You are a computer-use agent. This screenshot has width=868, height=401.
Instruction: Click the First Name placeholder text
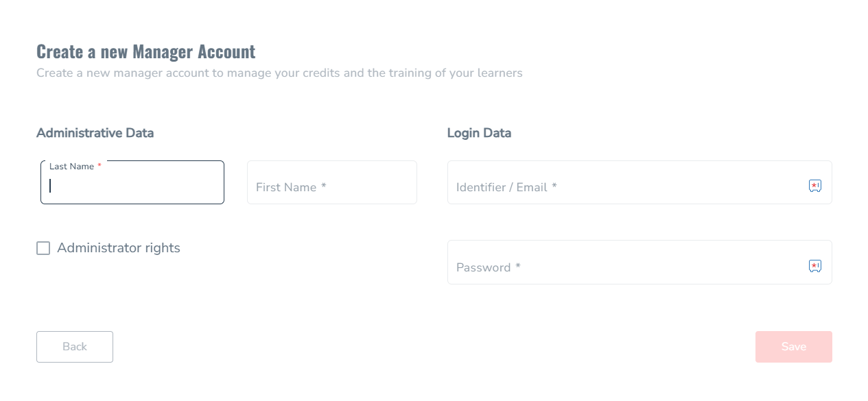click(x=286, y=187)
